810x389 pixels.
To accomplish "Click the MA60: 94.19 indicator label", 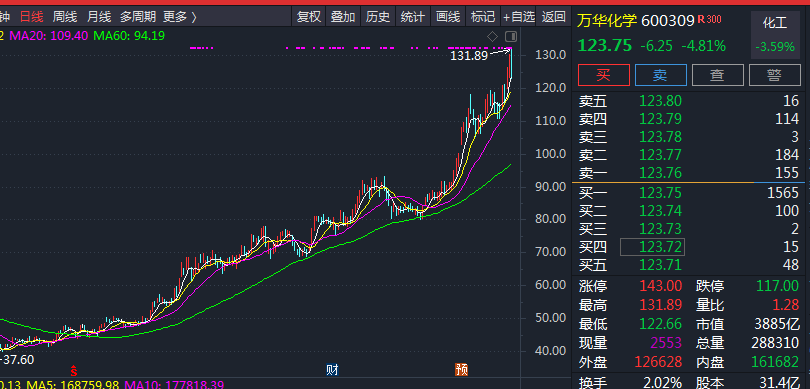I will pyautogui.click(x=129, y=36).
